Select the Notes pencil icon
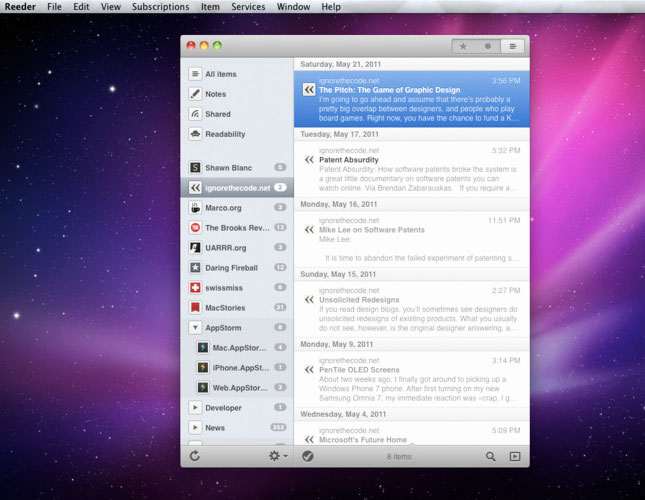Viewport: 645px width, 500px height. (x=195, y=94)
